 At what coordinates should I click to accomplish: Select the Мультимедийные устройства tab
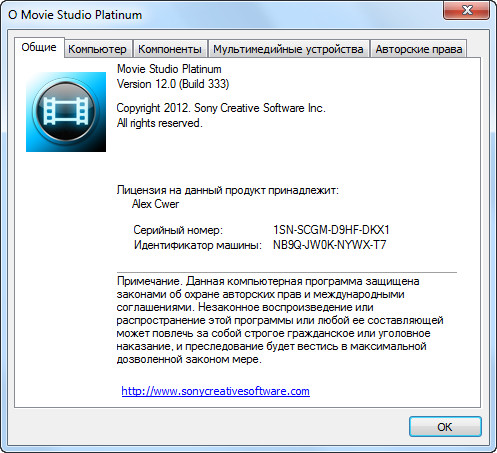click(x=288, y=49)
